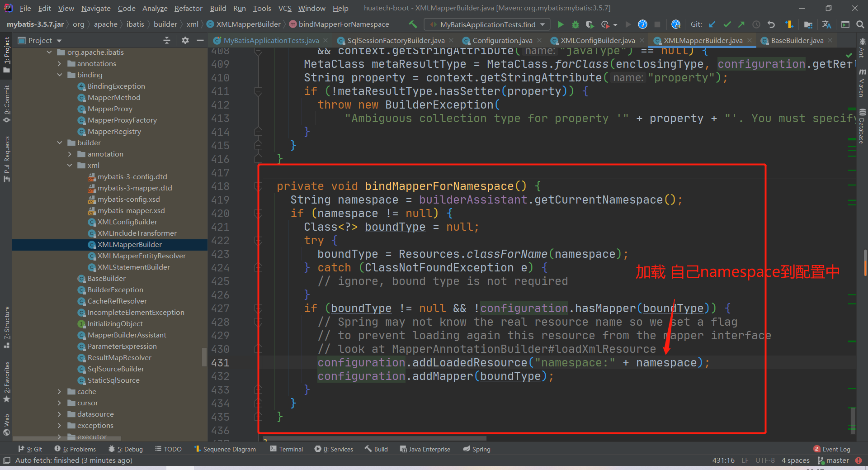Build project with the hammer icon

[x=413, y=24]
